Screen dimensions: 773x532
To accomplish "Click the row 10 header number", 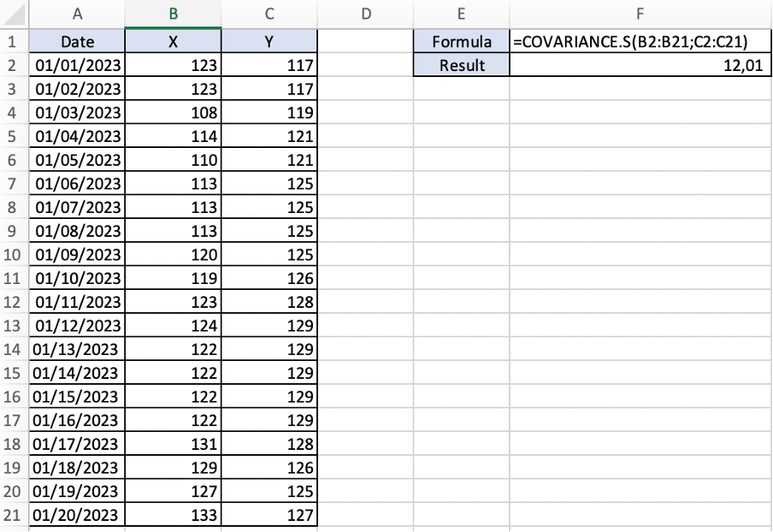I will coord(14,254).
